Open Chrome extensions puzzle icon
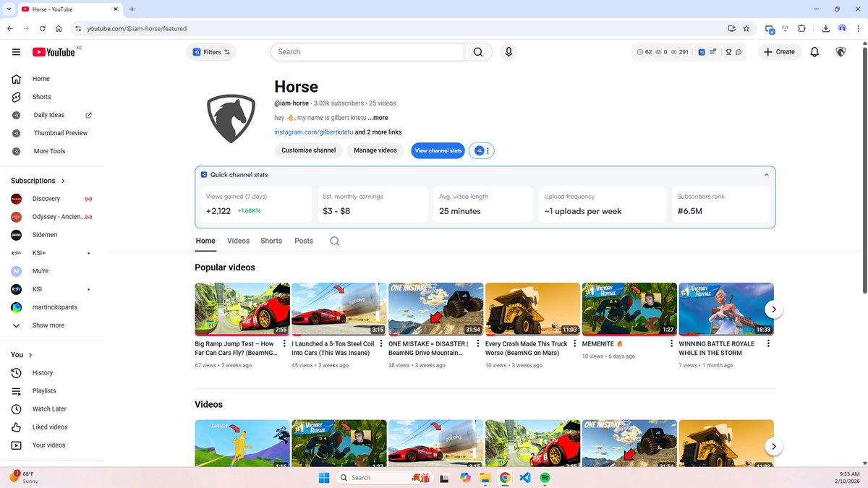 coord(801,28)
